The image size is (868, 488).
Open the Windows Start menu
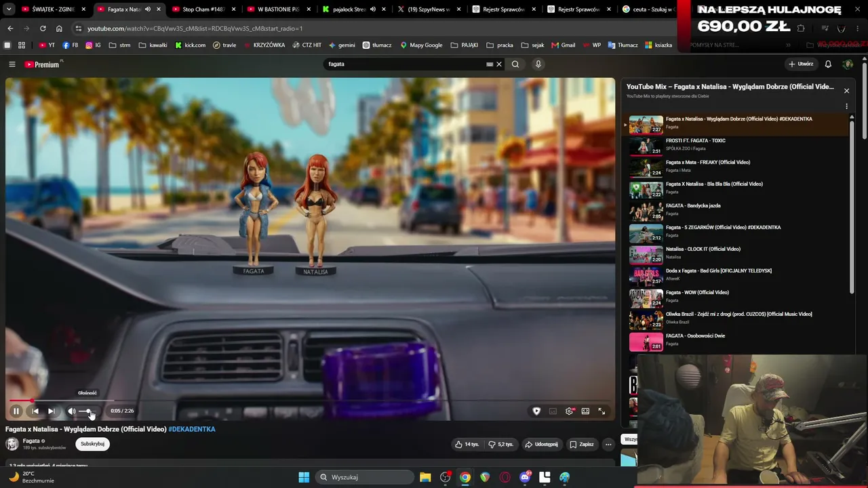[304, 477]
